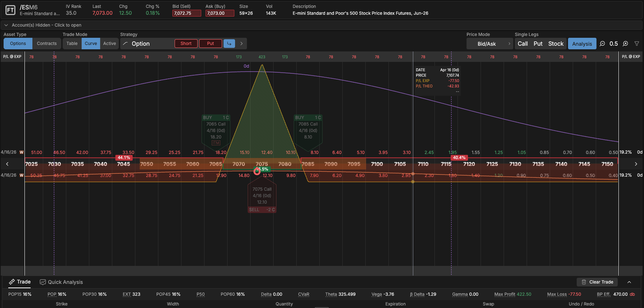Select Options asset type

coord(18,44)
